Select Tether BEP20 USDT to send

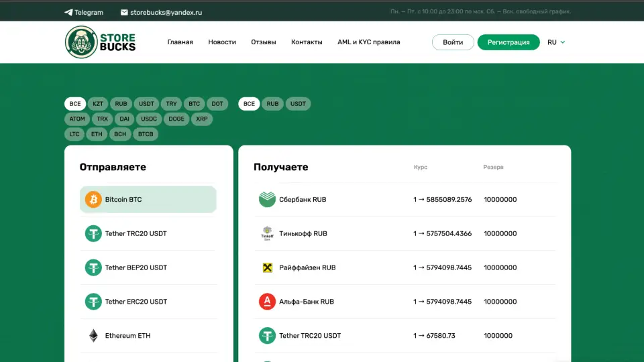coord(148,267)
